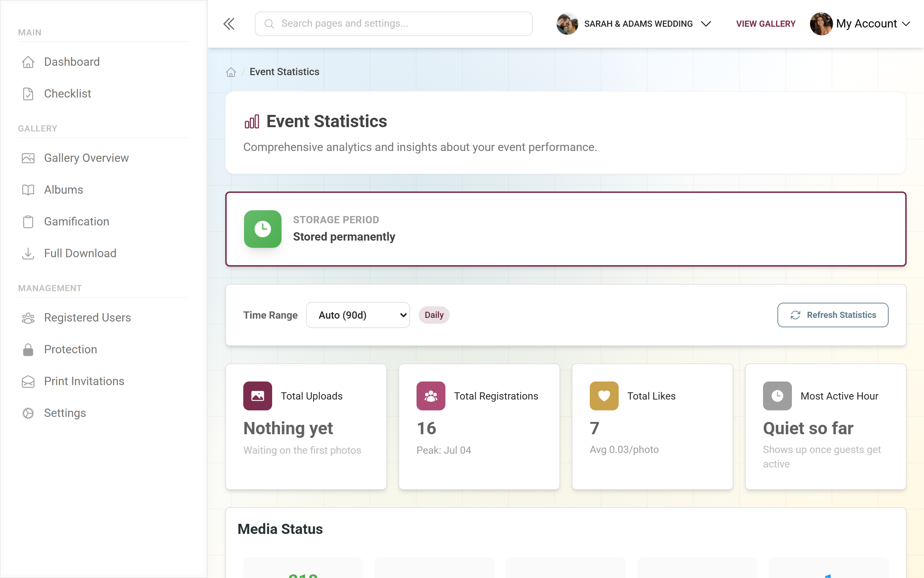Click the Dashboard house icon
The width and height of the screenshot is (924, 578).
point(28,62)
